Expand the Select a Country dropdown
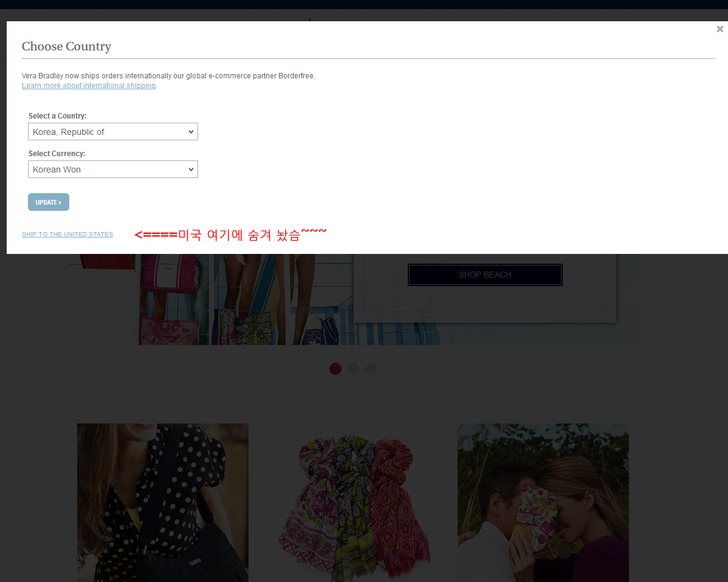The height and width of the screenshot is (582, 728). click(x=113, y=132)
